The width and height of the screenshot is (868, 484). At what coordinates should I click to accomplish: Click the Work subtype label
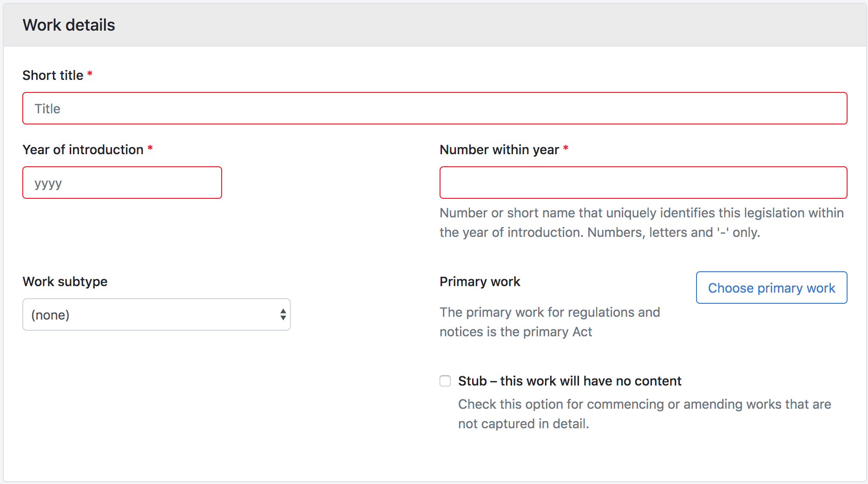pyautogui.click(x=65, y=281)
